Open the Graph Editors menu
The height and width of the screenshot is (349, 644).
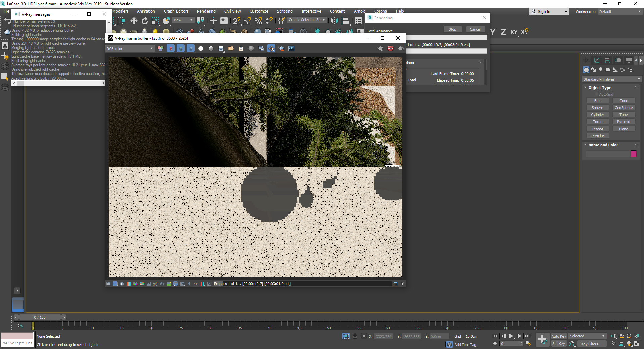(x=176, y=11)
